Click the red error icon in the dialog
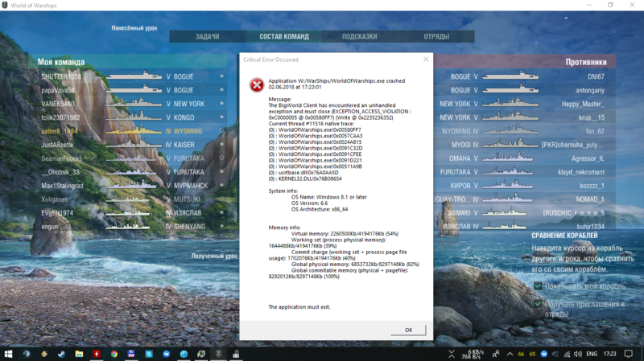Viewport: 644px width, 361px height. [257, 85]
